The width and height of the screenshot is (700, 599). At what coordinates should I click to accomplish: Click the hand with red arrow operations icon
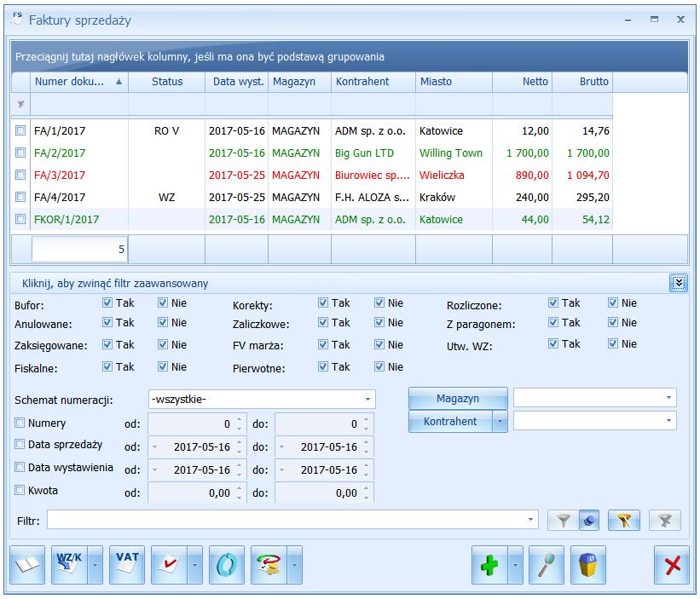tap(269, 565)
